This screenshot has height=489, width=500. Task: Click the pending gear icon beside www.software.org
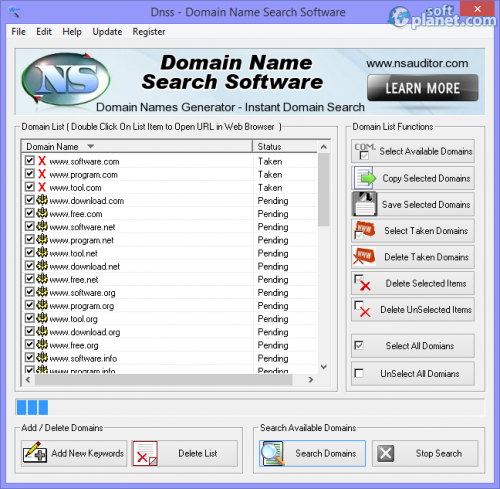tap(42, 292)
